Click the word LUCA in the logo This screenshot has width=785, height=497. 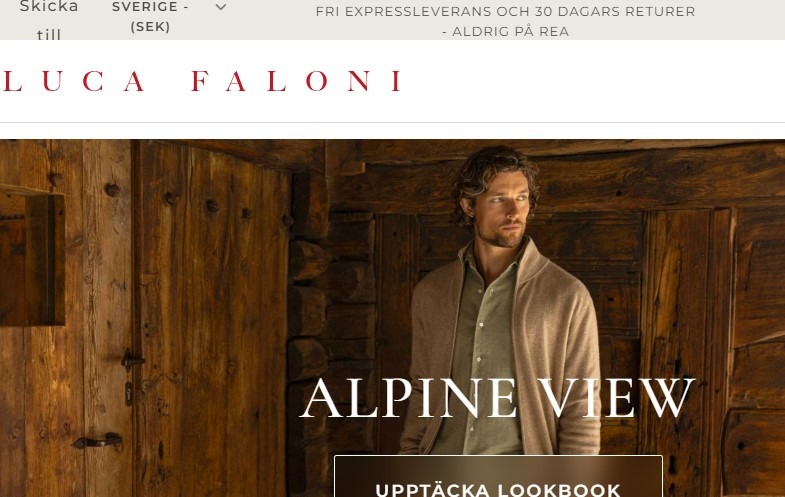click(x=74, y=81)
